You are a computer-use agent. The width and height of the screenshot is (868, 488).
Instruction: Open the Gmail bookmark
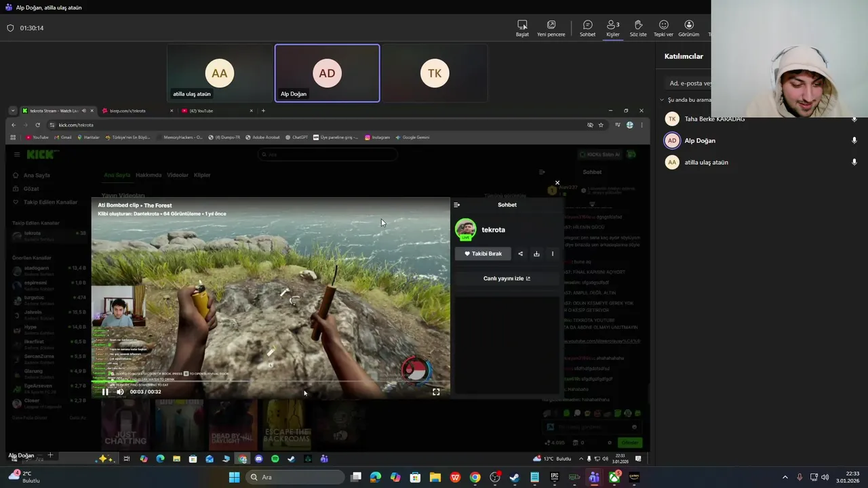point(62,137)
